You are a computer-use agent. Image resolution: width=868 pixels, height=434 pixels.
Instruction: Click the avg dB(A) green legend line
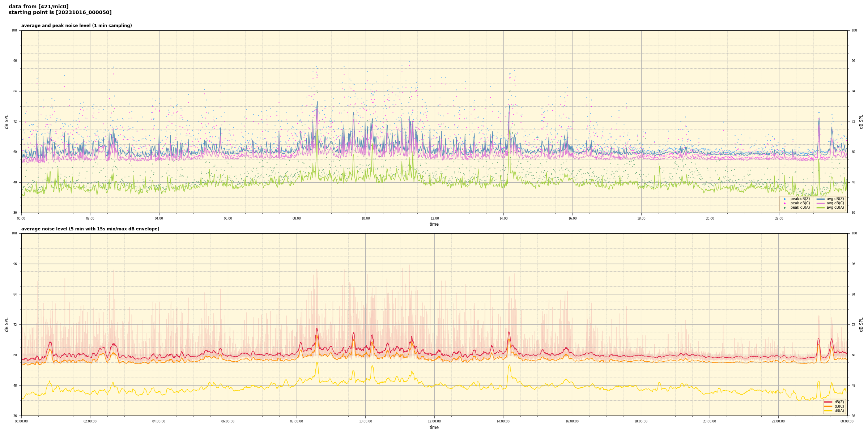click(820, 208)
